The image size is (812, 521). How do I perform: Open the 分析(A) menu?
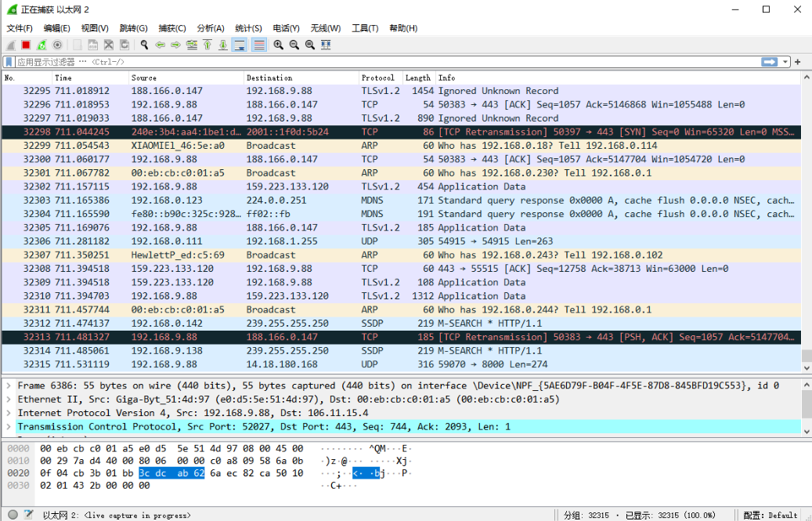tap(211, 28)
